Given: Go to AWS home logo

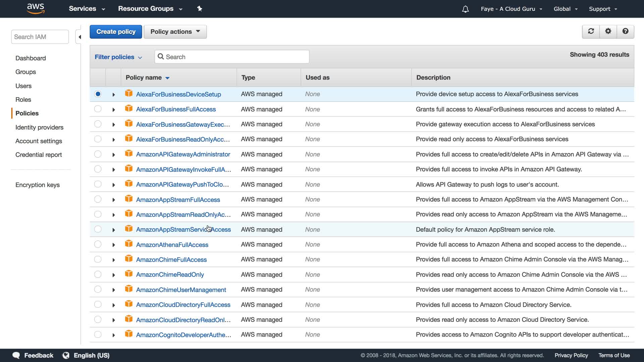Looking at the screenshot, I should coord(36,8).
